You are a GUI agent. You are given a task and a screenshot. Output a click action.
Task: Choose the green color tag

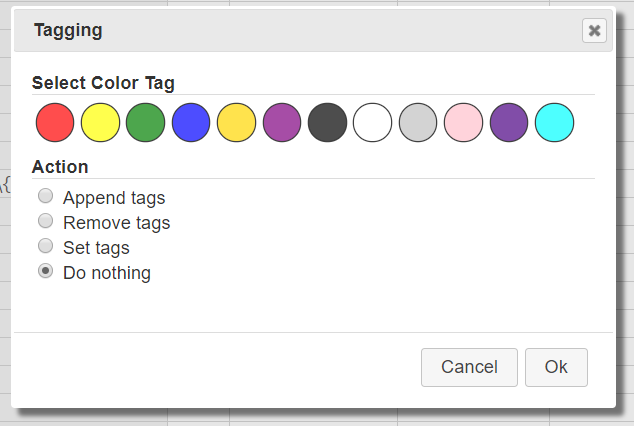click(x=146, y=122)
